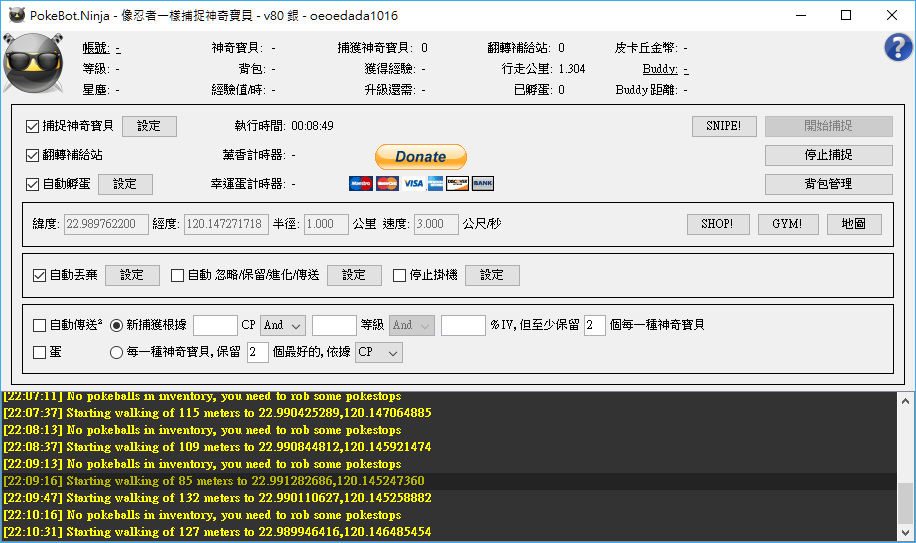Viewport: 916px width, 543px height.
Task: Click log scrollbar down arrow
Action: pos(905,532)
